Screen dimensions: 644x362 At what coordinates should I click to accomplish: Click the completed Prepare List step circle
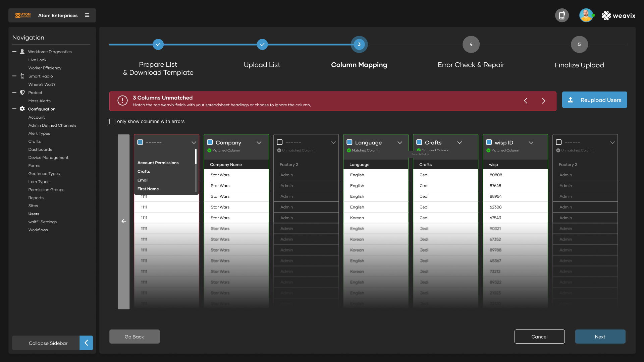click(158, 44)
